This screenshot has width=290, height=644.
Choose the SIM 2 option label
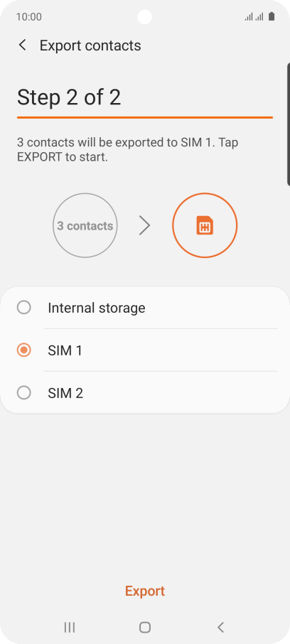pyautogui.click(x=65, y=394)
